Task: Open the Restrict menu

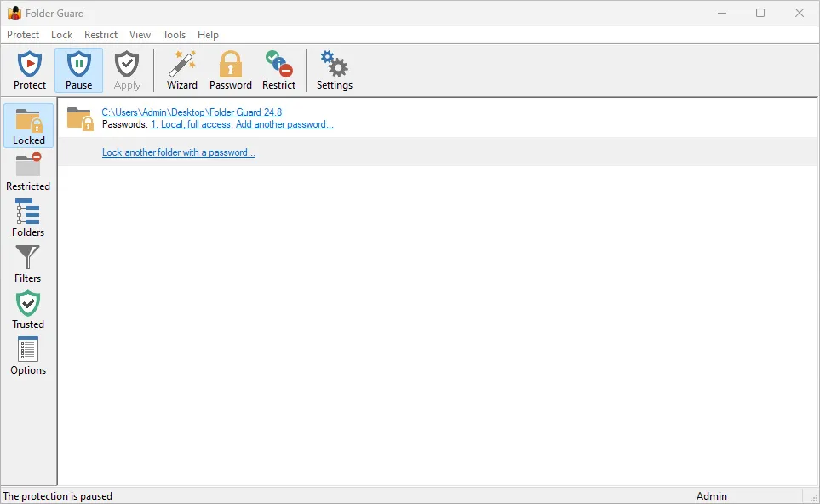Action: [x=101, y=35]
